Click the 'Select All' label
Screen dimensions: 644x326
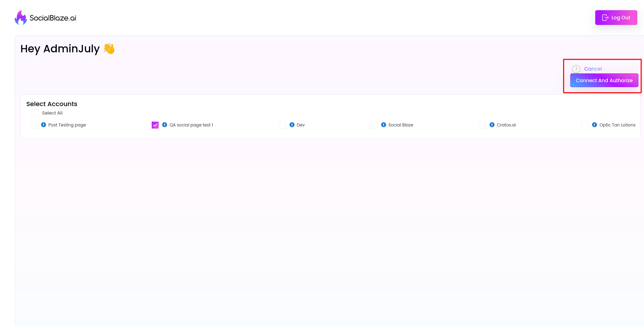52,113
